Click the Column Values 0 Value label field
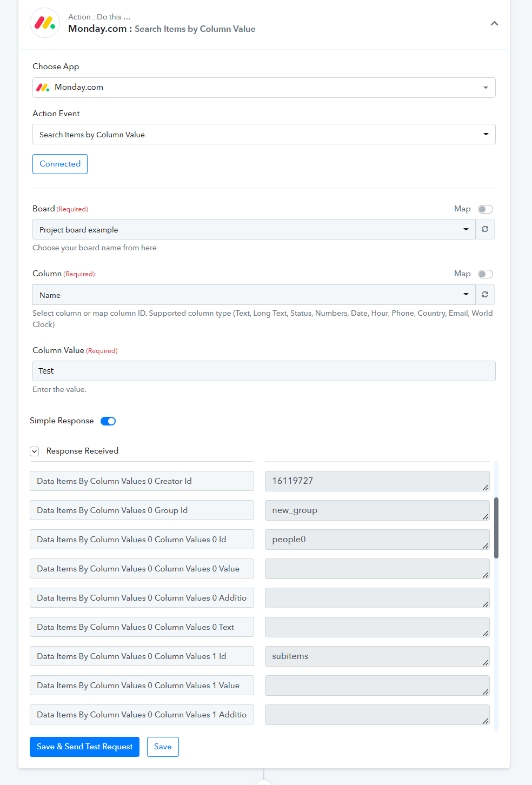This screenshot has width=532, height=785. (x=142, y=569)
